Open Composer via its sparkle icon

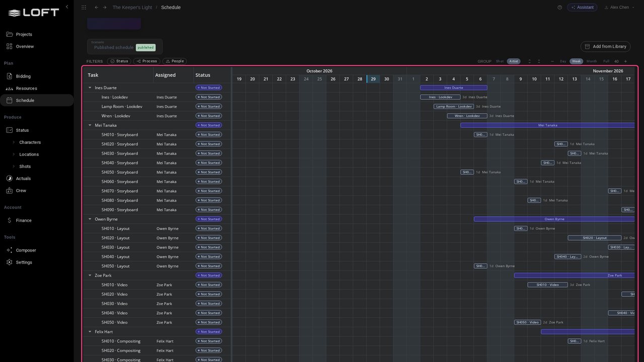(x=10, y=250)
